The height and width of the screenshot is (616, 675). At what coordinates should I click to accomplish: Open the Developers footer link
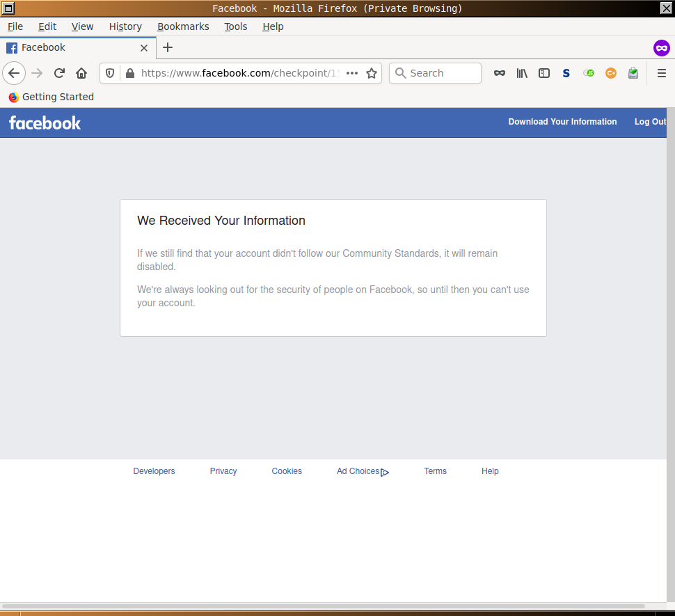click(154, 471)
